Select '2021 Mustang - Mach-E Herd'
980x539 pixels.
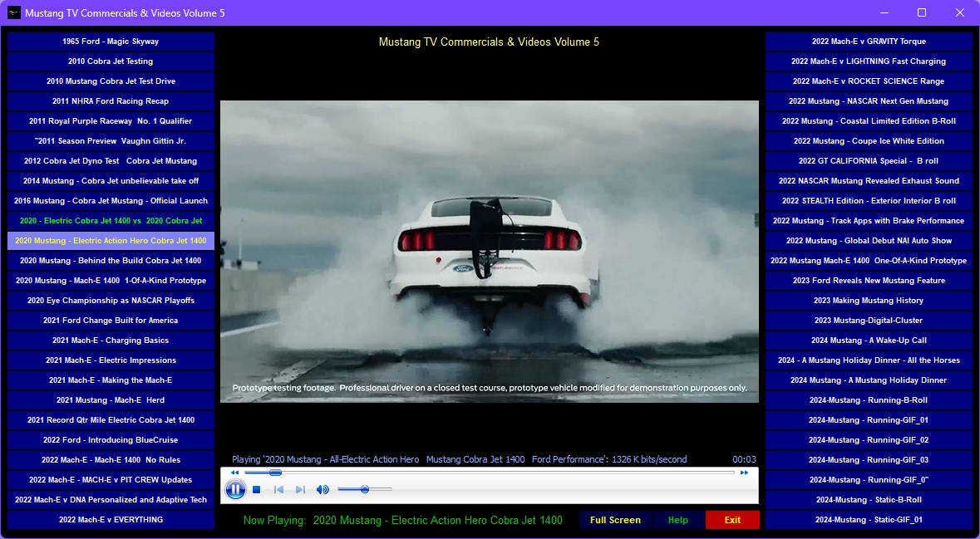(111, 400)
